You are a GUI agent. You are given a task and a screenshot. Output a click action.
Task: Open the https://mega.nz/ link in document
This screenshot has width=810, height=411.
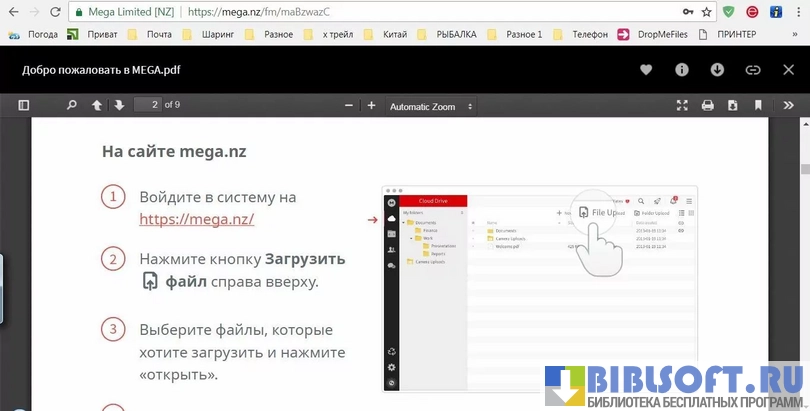(196, 219)
